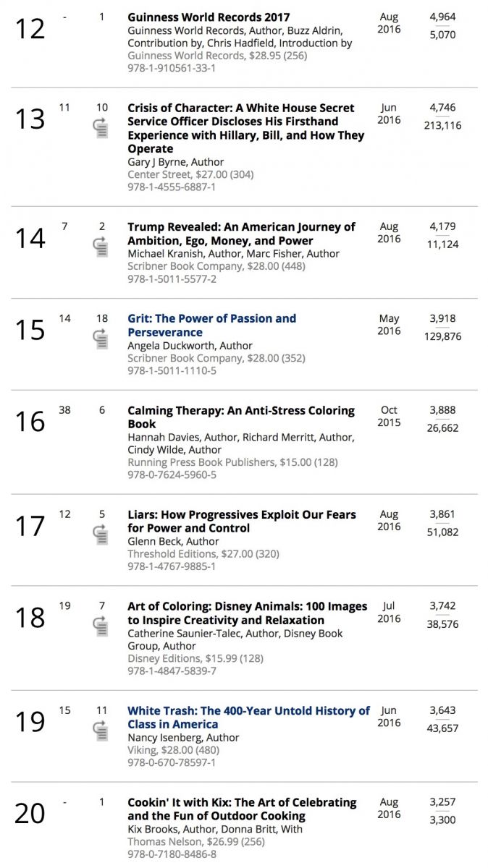Click the review icon beside Crisis of Character
The image size is (488, 868).
click(x=101, y=128)
